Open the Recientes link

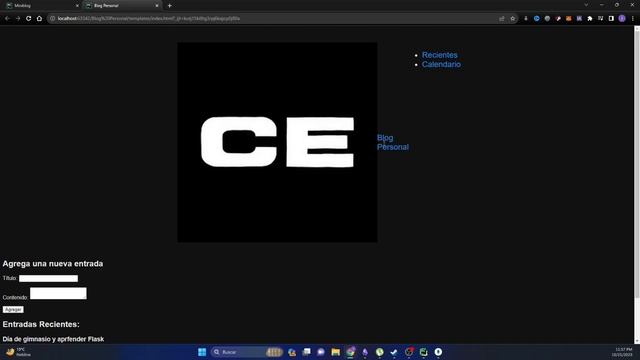point(440,55)
